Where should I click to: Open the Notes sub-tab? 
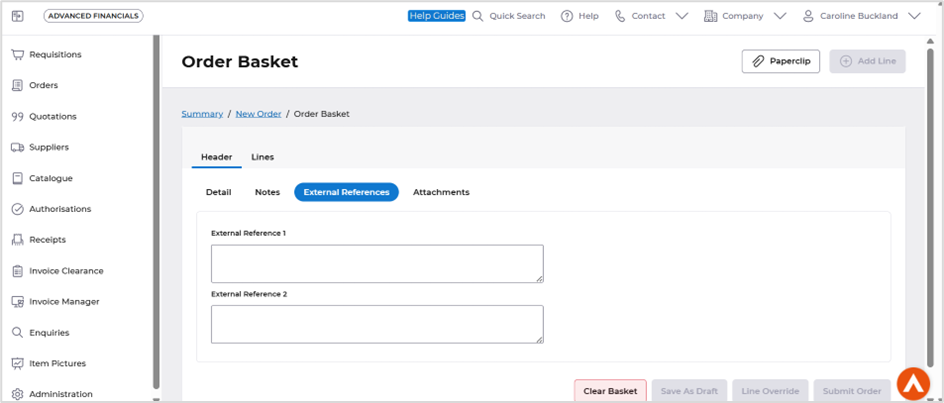(267, 192)
